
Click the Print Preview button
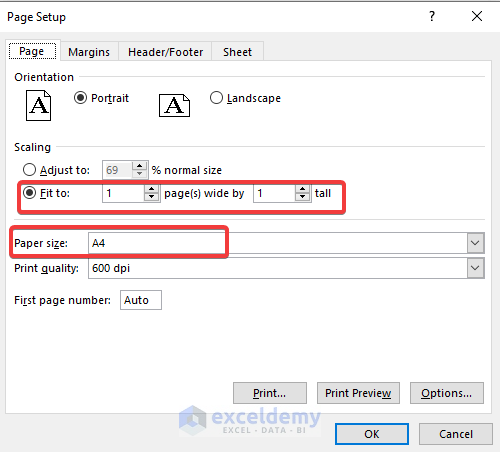358,393
